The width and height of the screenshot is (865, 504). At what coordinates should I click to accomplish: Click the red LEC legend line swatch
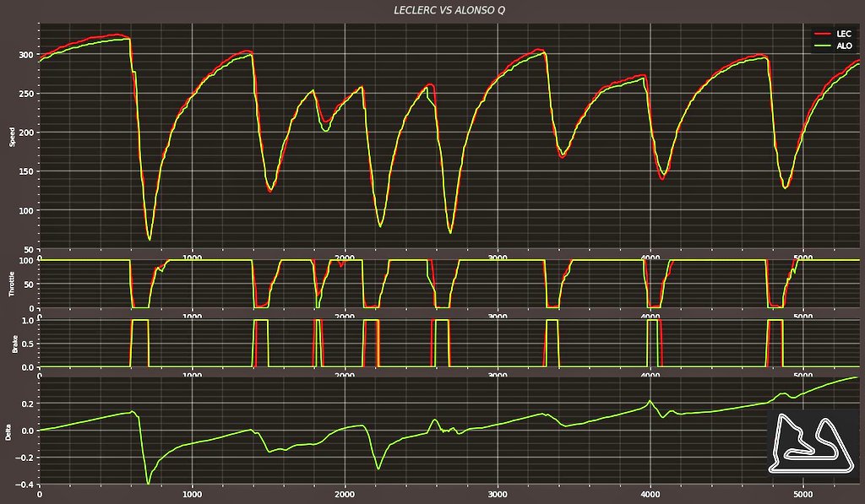[823, 34]
